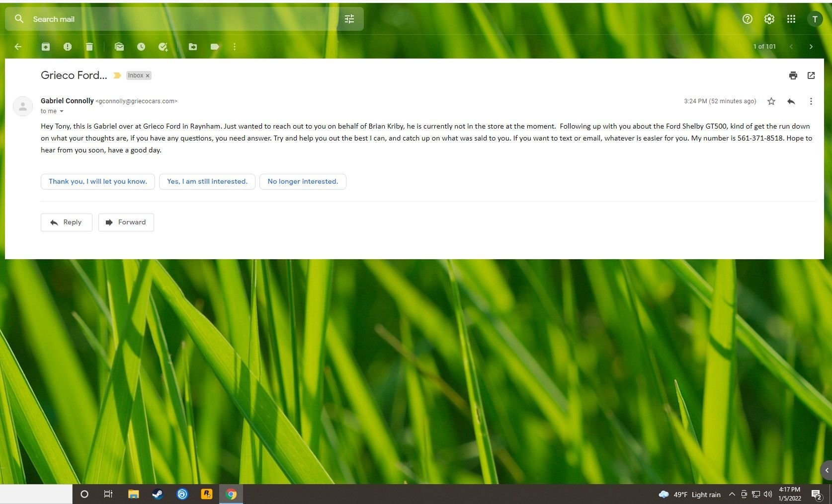Archive this email using the toolbar
This screenshot has width=832, height=504.
(46, 47)
